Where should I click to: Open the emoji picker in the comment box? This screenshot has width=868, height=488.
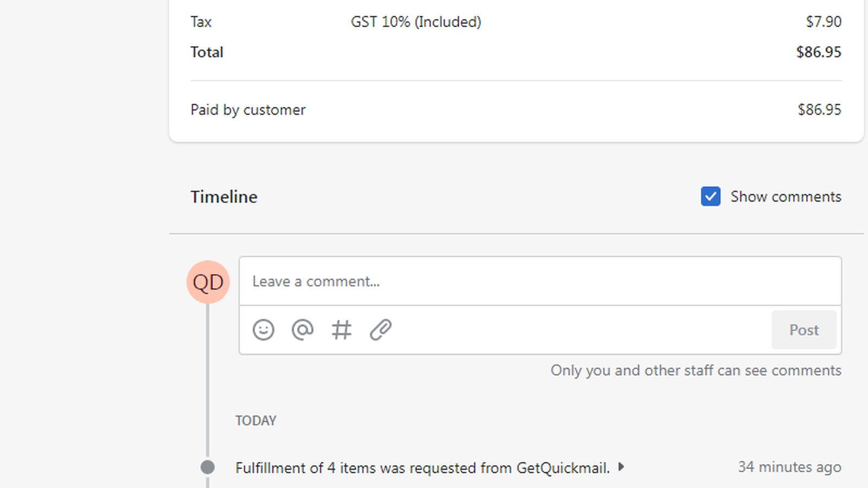click(264, 330)
